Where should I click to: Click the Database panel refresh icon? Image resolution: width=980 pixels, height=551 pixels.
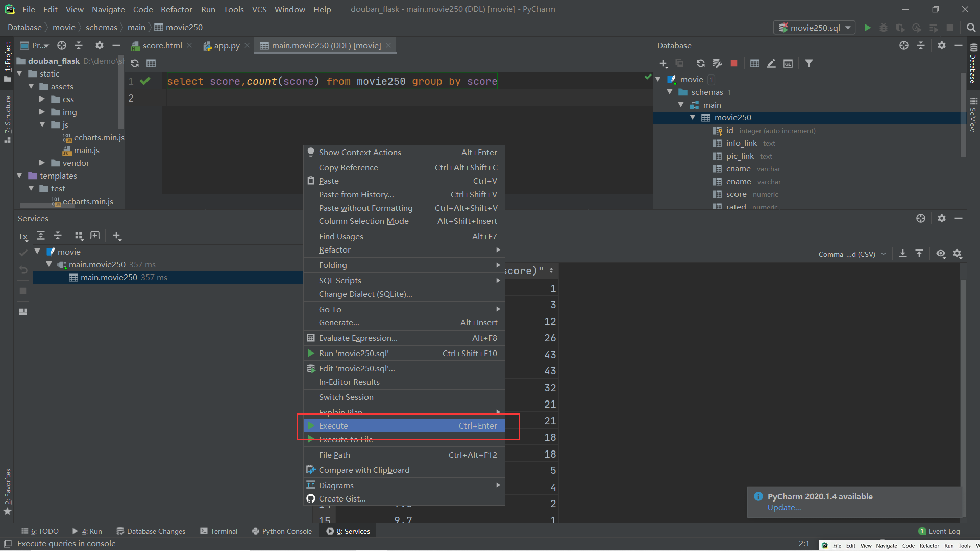click(700, 63)
